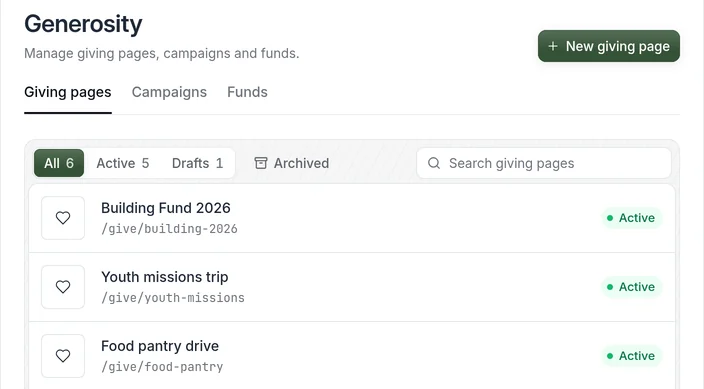Click the Manage giving pages subtitle text
Viewport: 704px width, 389px height.
click(162, 53)
